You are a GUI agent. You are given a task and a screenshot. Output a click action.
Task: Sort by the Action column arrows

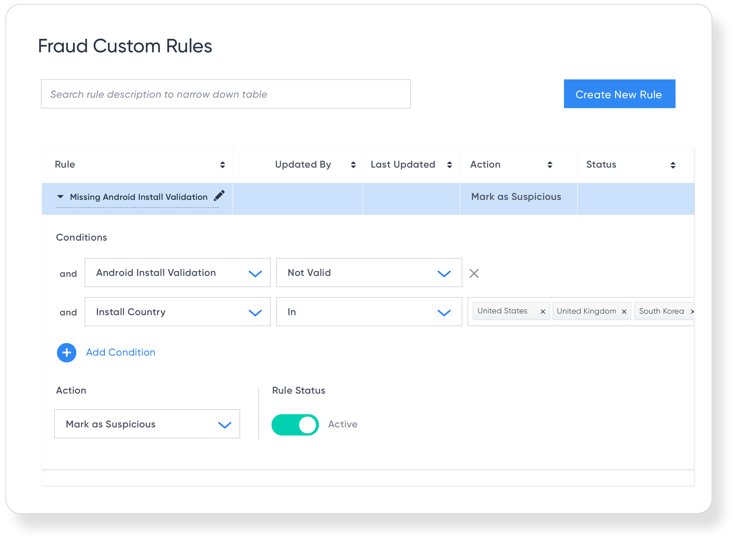pos(550,165)
